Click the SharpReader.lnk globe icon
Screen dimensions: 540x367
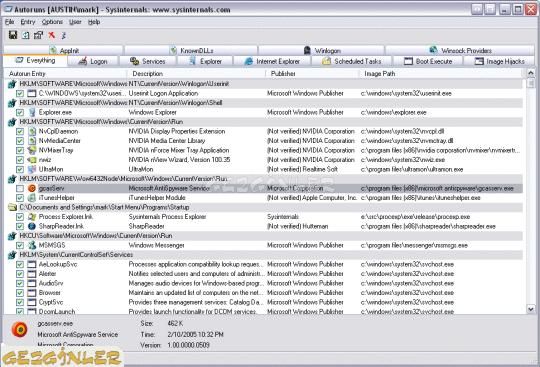pos(32,226)
